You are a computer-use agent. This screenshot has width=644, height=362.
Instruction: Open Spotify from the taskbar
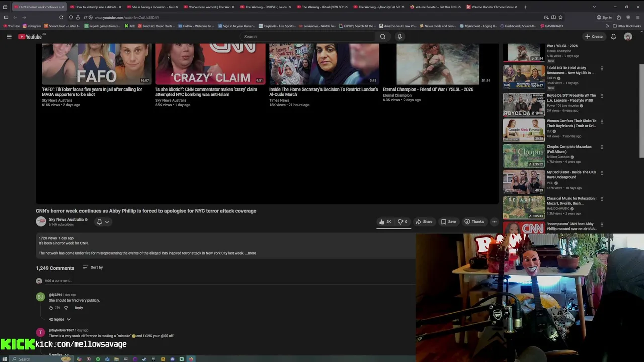98,359
